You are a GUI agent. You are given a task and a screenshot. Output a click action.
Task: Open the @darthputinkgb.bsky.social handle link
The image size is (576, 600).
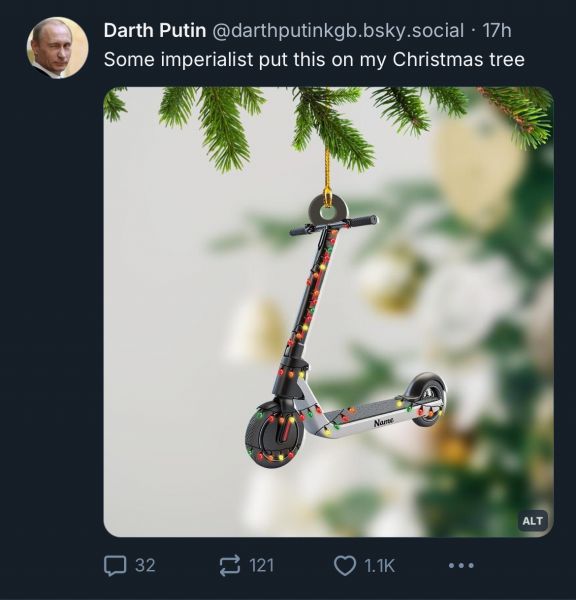pyautogui.click(x=338, y=31)
